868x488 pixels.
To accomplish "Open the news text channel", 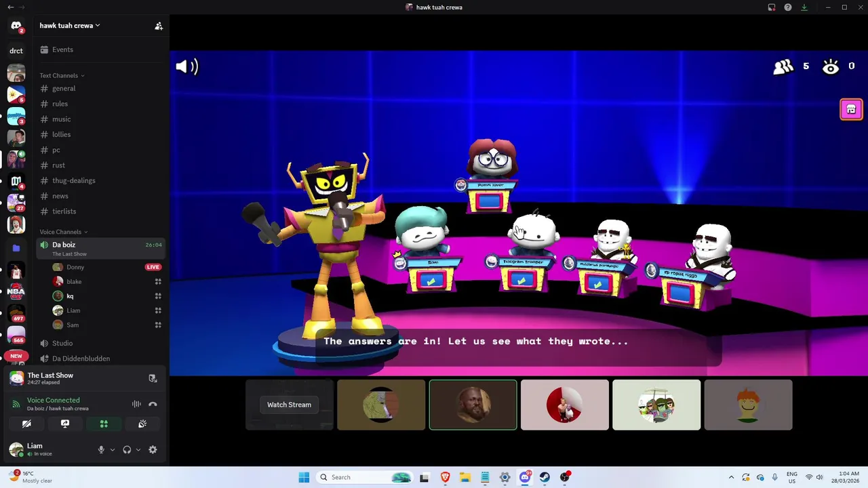I will pos(102,196).
